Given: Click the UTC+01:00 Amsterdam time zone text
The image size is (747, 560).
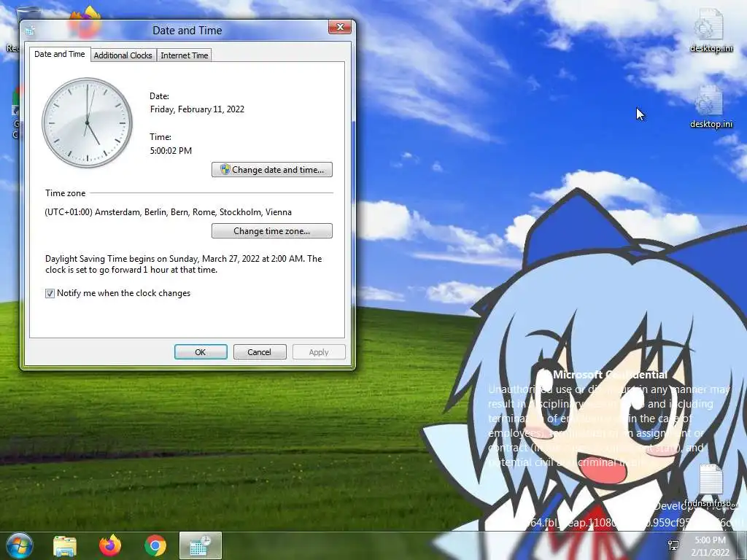Looking at the screenshot, I should [x=169, y=212].
